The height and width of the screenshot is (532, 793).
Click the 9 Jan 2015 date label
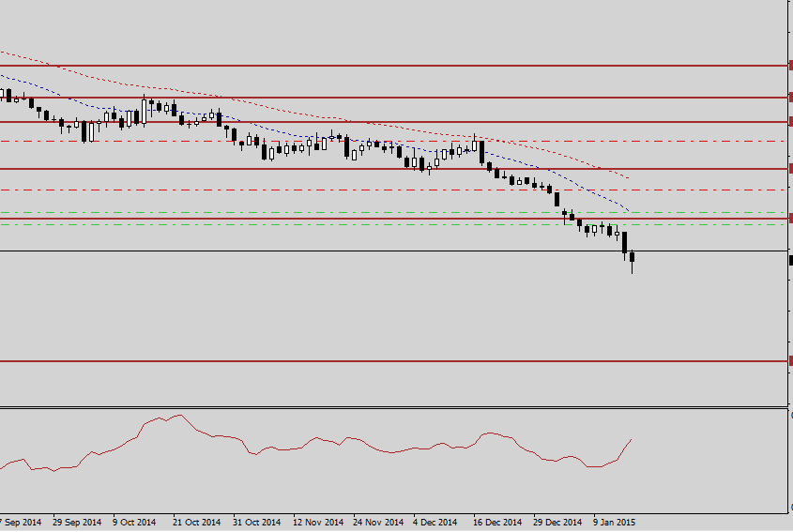[x=613, y=522]
